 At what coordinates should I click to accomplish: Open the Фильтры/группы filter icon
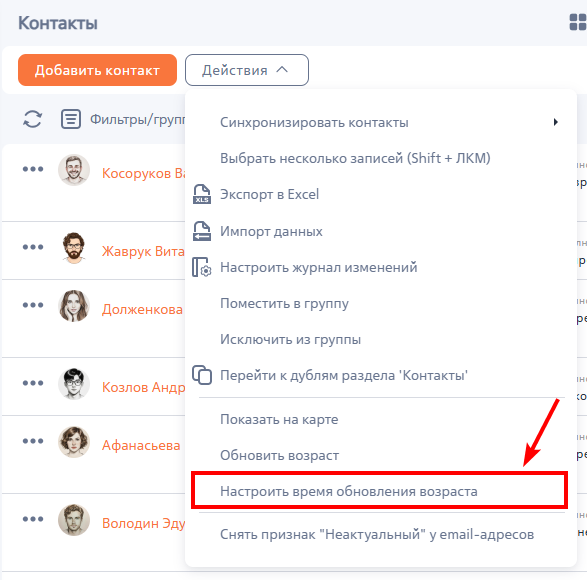point(71,119)
